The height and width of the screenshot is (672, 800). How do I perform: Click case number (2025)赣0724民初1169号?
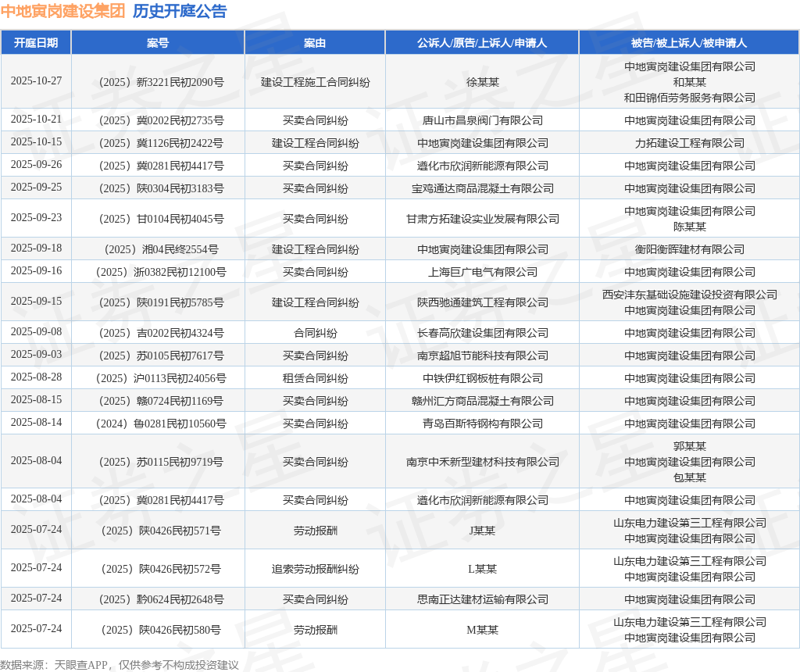click(x=161, y=401)
